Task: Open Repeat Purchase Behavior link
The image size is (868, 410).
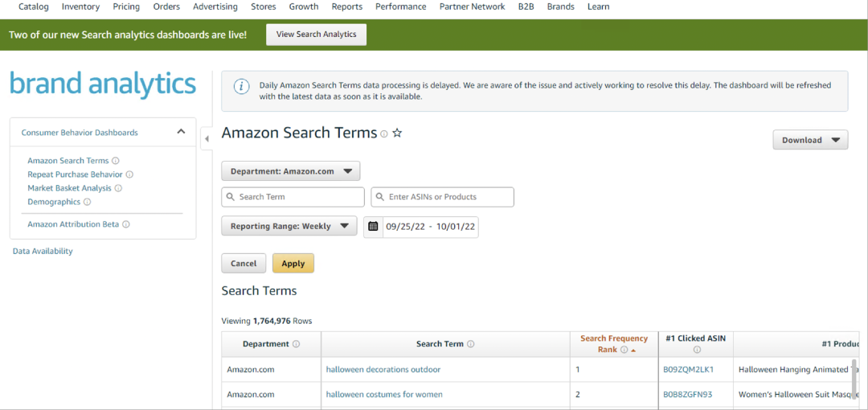Action: [76, 174]
